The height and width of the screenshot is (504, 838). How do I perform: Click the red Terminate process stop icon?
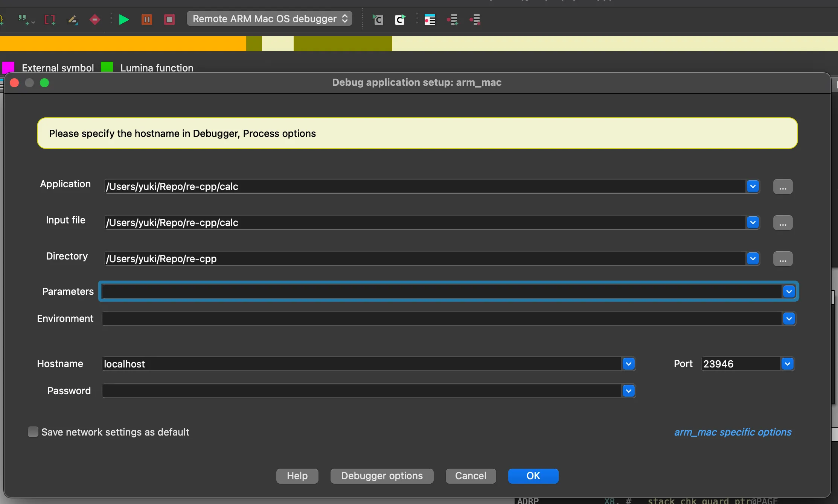click(x=169, y=20)
